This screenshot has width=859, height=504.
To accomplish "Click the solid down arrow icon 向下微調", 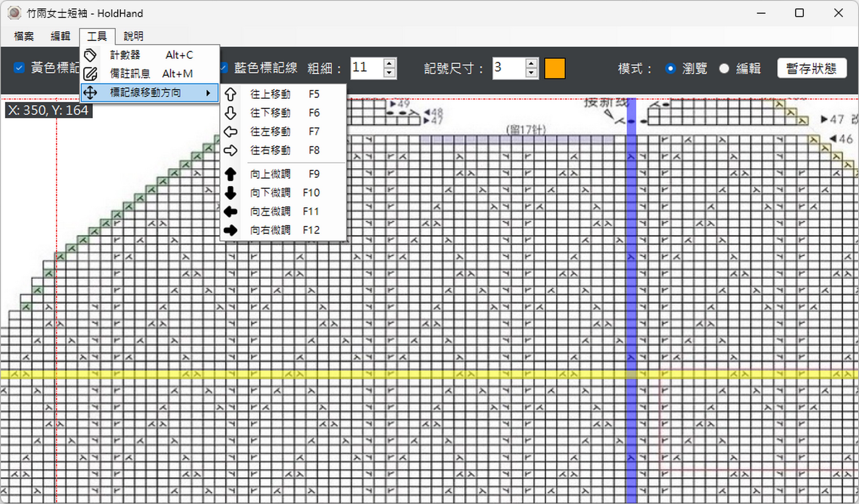I will [230, 193].
